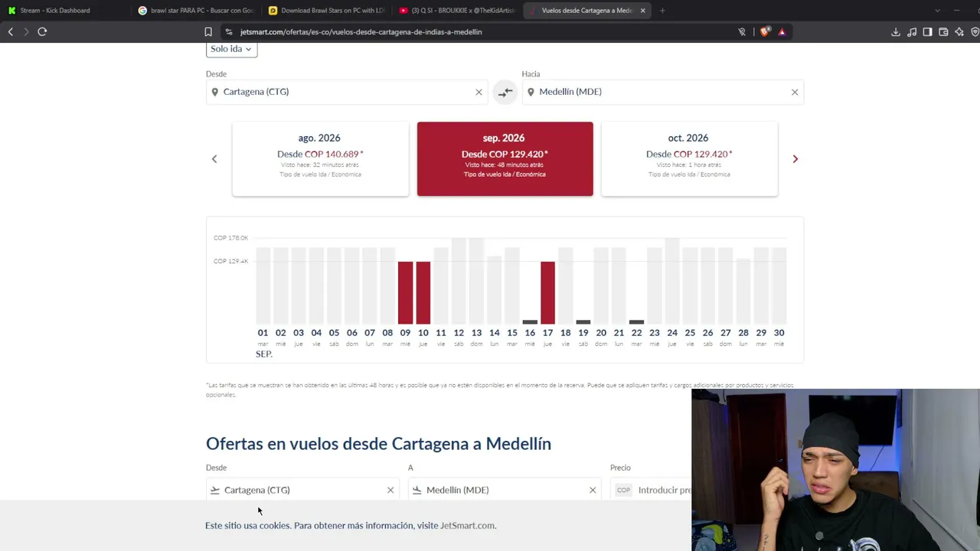Edit the offers Desde Cartagena (CTG) filter
Image resolution: width=980 pixels, height=551 pixels.
[x=303, y=490]
